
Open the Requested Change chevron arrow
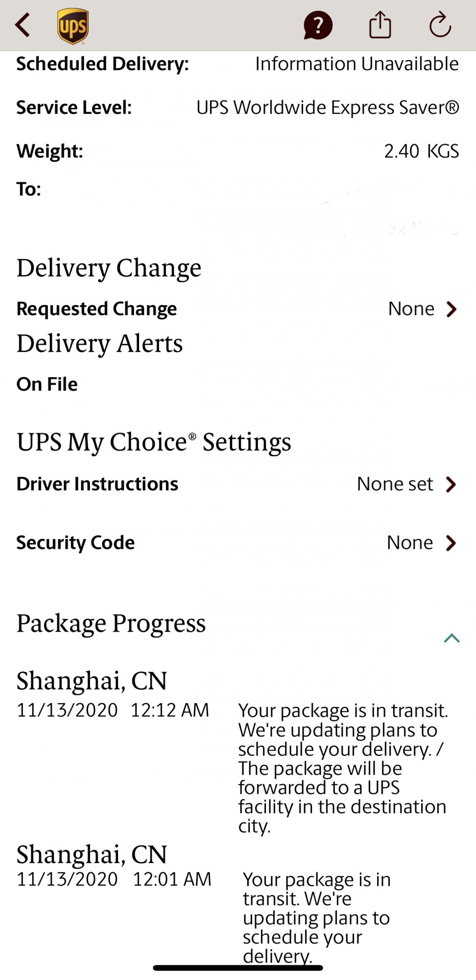[452, 309]
